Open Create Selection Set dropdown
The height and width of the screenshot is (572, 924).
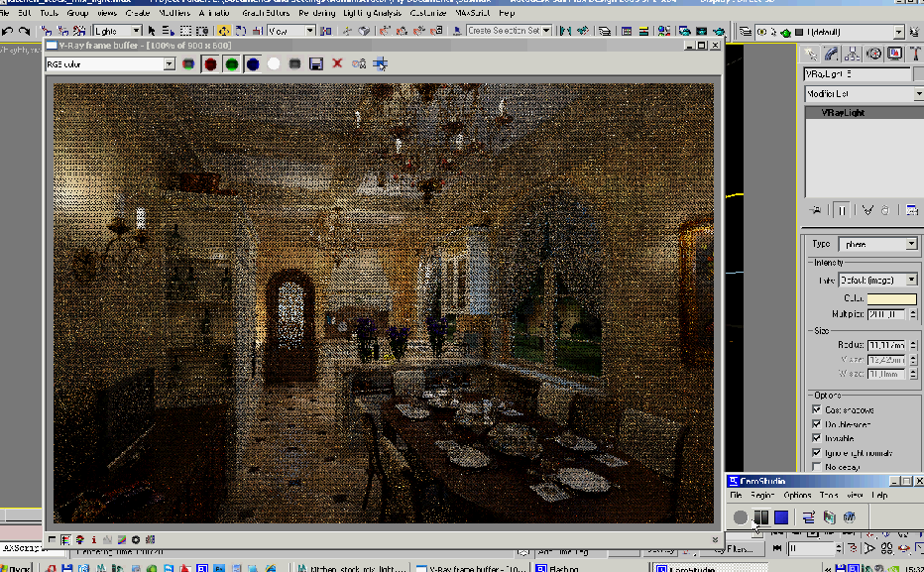pos(510,31)
